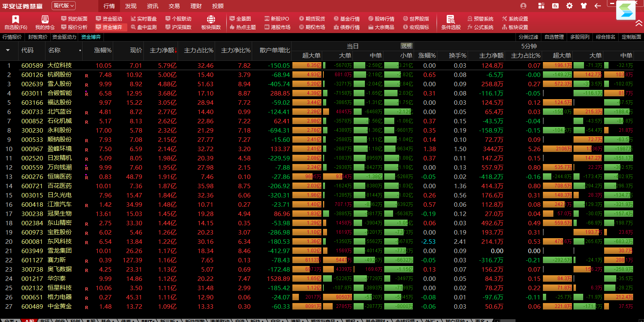Sort by 主力净额 column header

[163, 50]
